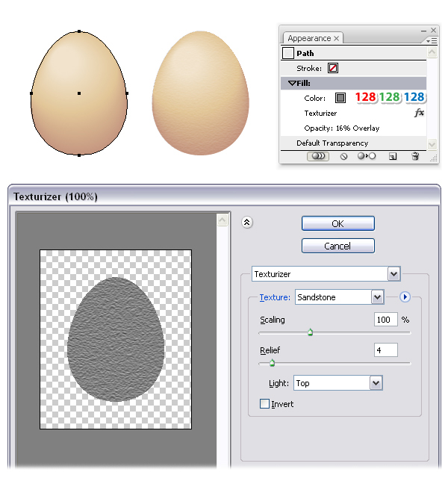Open the Texturizer filter dropdown
The height and width of the screenshot is (478, 448).
(x=393, y=274)
